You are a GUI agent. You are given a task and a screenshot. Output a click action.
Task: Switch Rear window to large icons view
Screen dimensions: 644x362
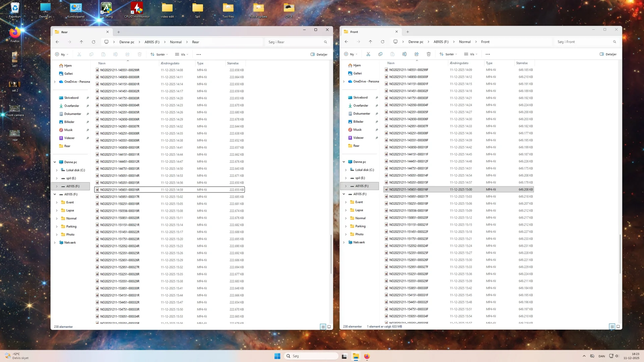329,327
